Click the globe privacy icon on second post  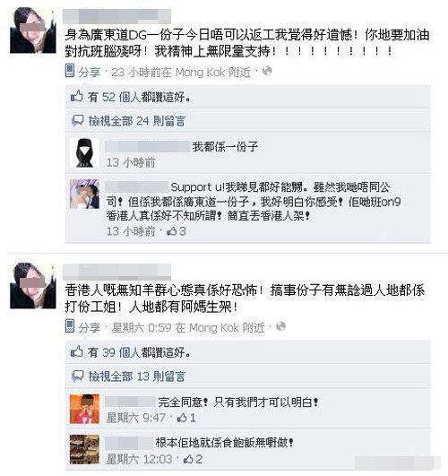tap(281, 326)
